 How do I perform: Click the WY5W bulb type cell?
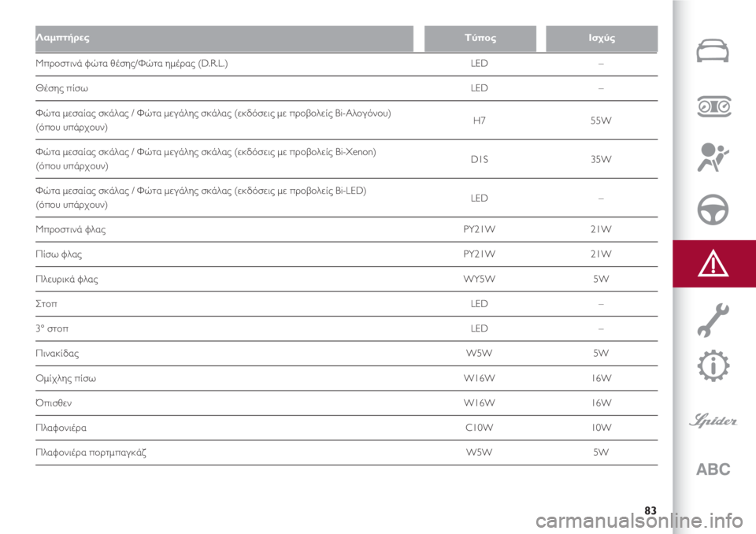pos(480,279)
